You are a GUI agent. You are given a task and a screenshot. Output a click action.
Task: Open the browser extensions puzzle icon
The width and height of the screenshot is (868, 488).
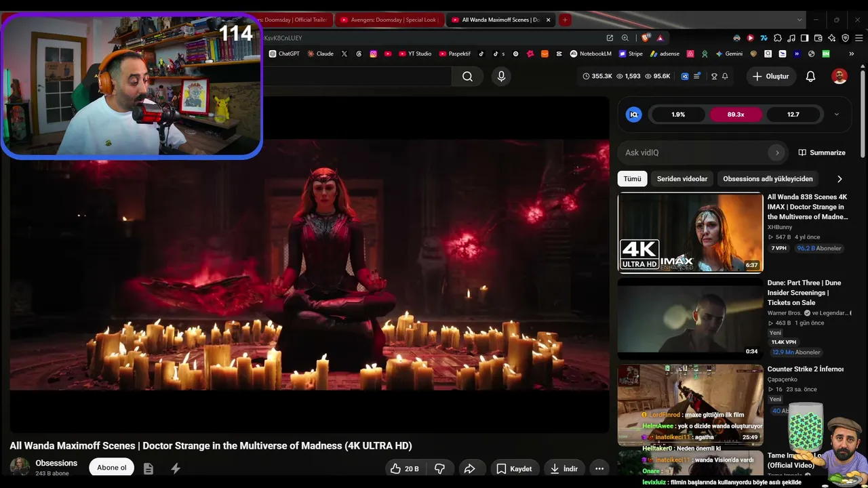pos(777,38)
